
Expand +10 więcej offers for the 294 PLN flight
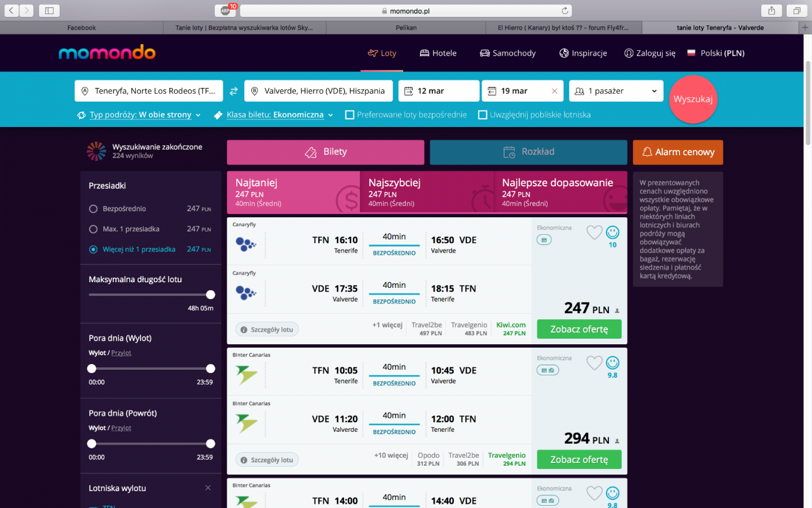pos(391,456)
